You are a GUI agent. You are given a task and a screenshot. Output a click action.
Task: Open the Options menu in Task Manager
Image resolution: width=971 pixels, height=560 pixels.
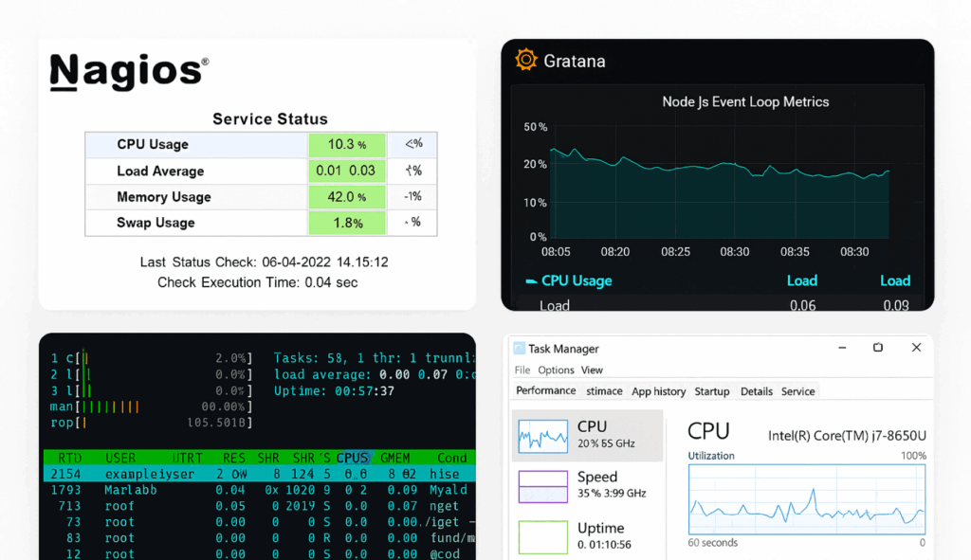click(556, 370)
